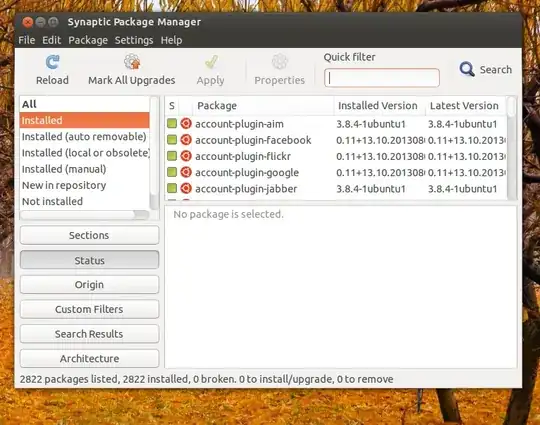The height and width of the screenshot is (425, 540).
Task: Open the Package menu
Action: [x=88, y=40]
